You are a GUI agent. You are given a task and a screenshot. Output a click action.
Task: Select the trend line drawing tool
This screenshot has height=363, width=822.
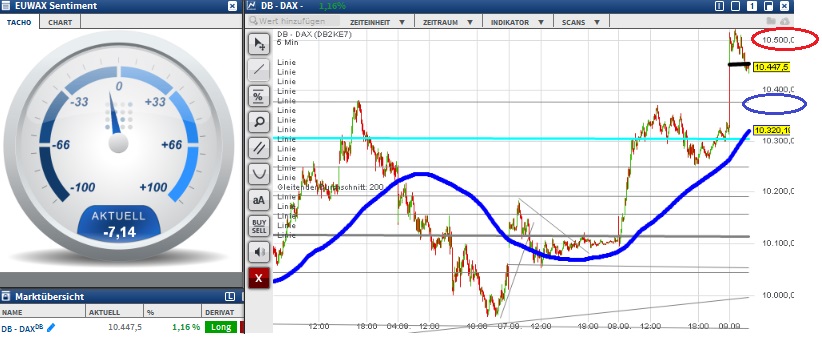[x=258, y=69]
